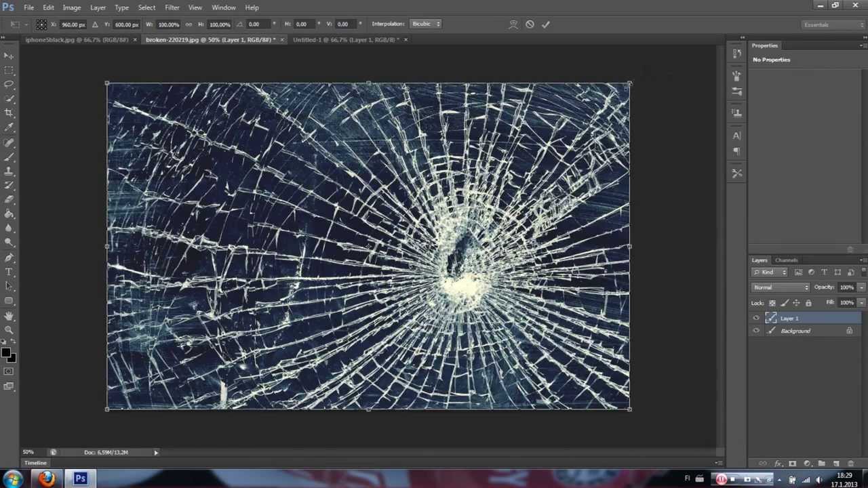
Task: Open the blend mode Normal dropdown
Action: [781, 287]
